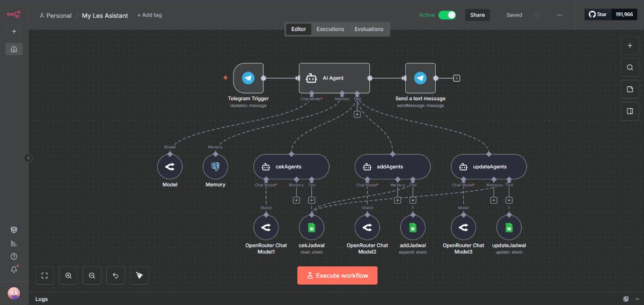Screen dimensions: 644x305
Task: Select OpenRouter Chat Model2 node
Action: 367,228
